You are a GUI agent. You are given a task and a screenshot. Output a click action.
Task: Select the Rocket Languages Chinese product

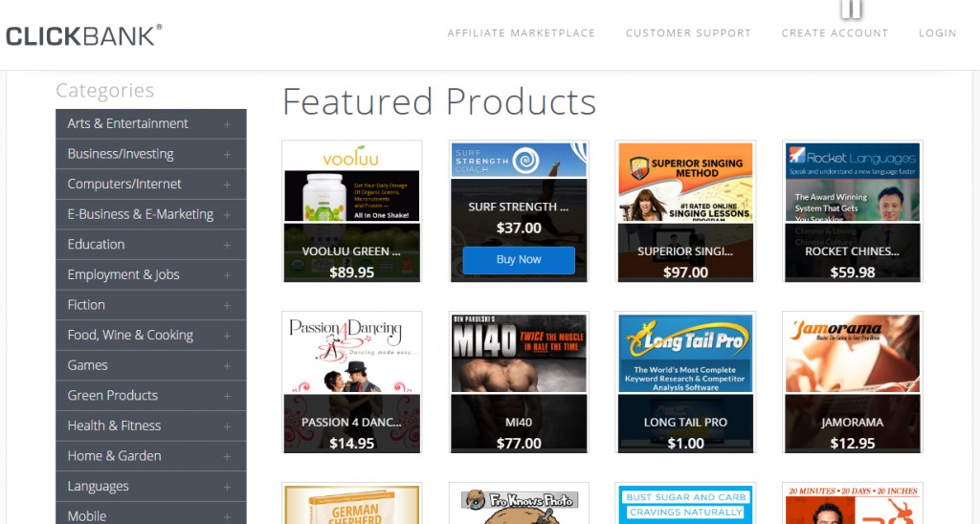point(853,211)
